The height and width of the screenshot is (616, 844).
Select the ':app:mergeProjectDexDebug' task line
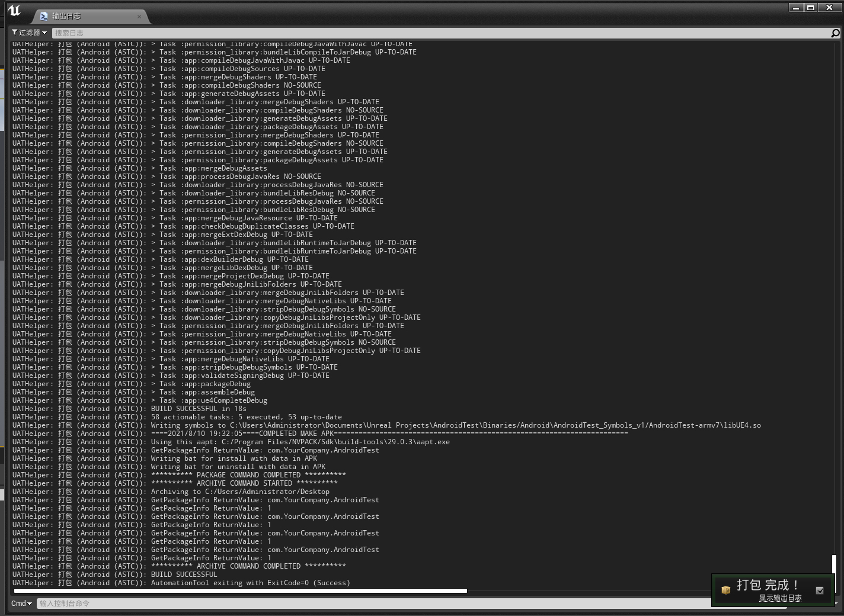pyautogui.click(x=171, y=276)
